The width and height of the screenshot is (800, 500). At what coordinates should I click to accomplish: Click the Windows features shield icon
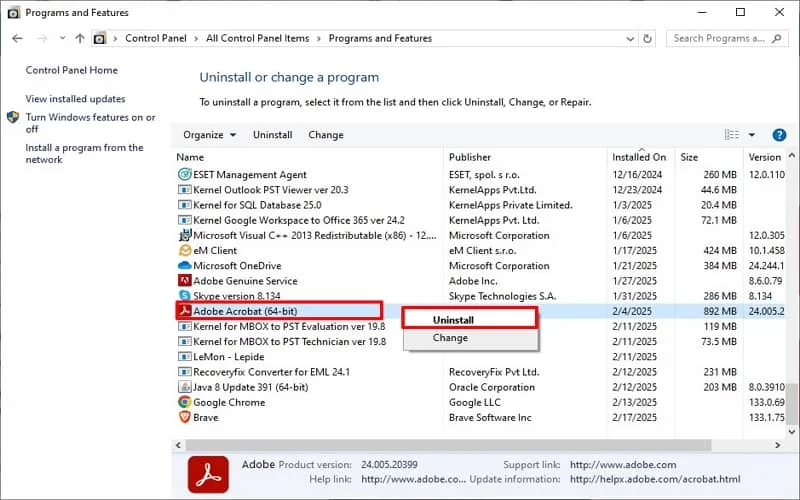point(13,117)
